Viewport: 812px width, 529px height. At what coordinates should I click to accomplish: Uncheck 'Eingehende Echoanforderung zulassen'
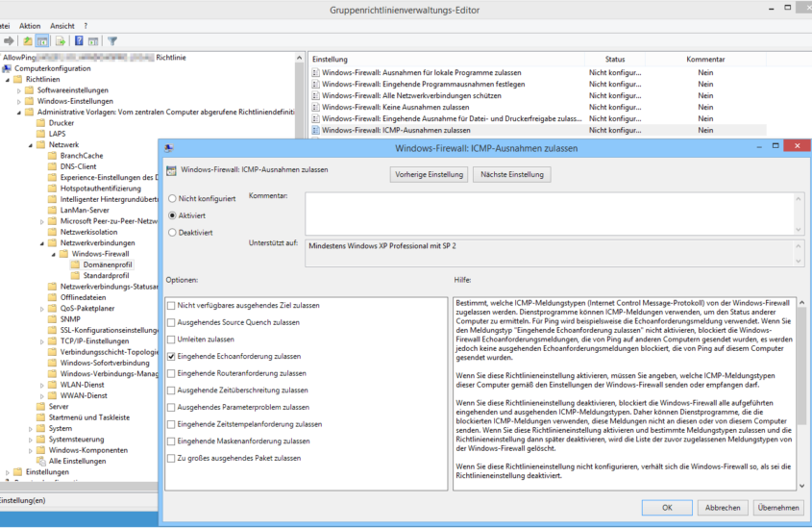coord(171,357)
